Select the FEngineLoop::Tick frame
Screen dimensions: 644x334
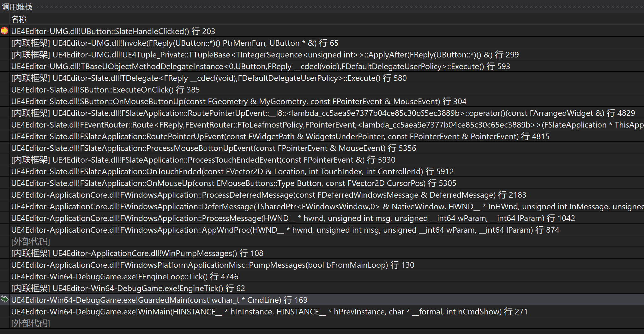124,277
